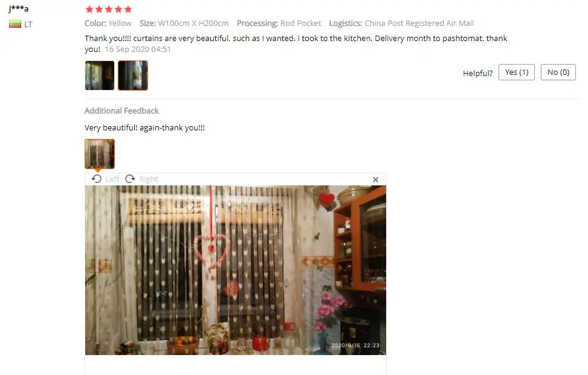Click the five-star rating
Screen dimensions: 588x375
109,9
